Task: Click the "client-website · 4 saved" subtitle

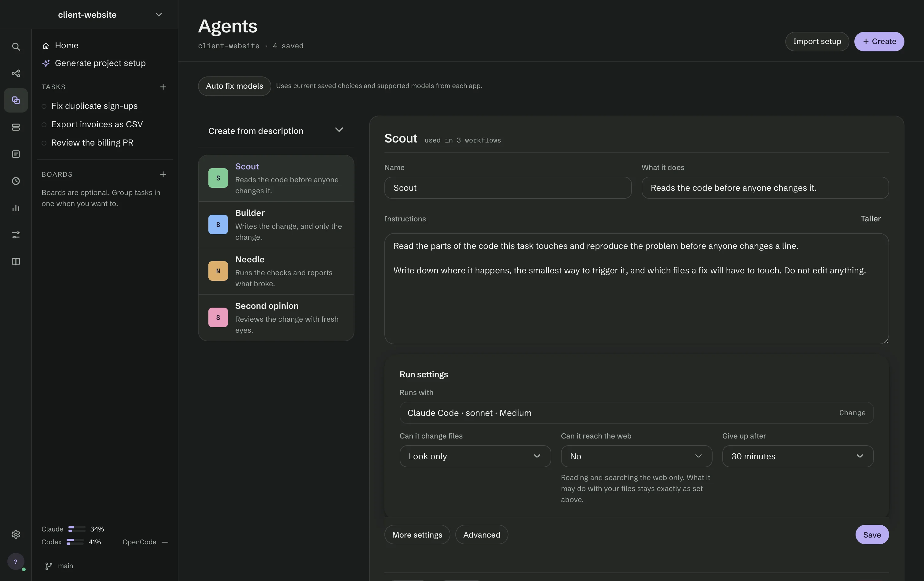Action: [251, 46]
